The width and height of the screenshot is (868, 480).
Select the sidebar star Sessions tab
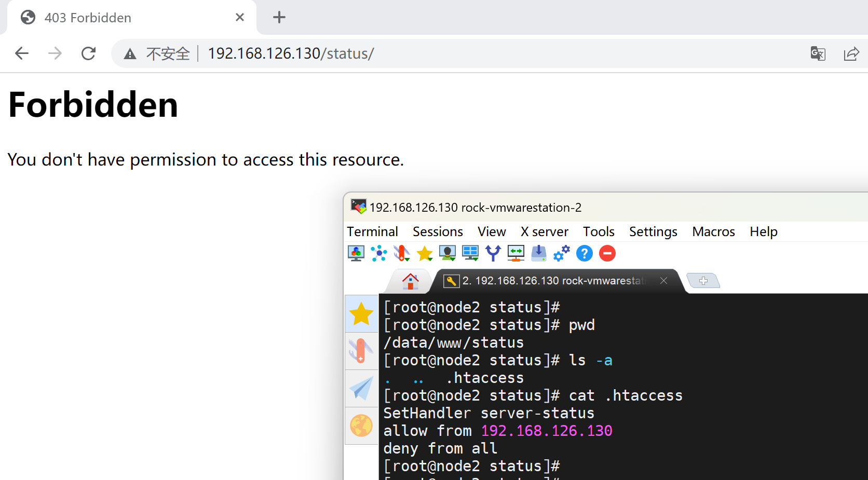coord(361,314)
